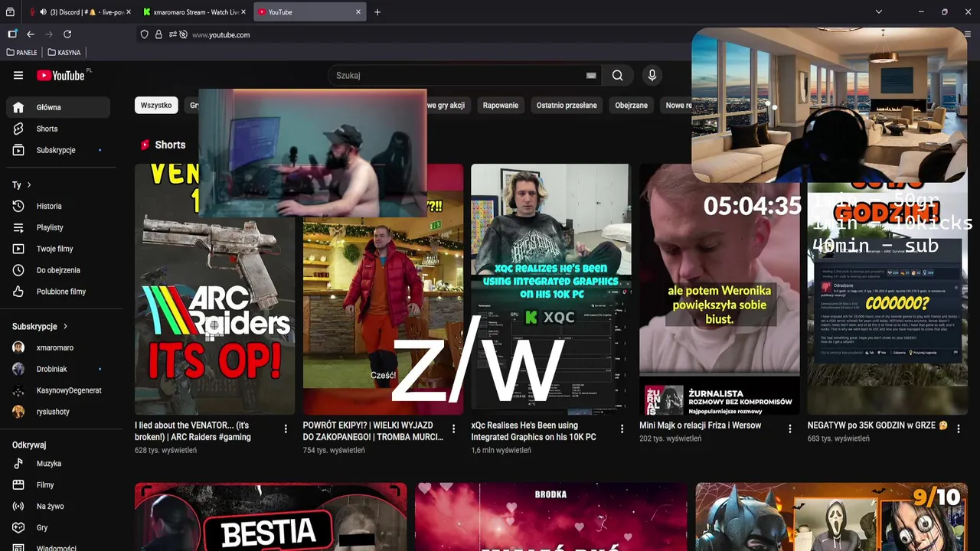Open Muzyka under Odkrywaj
The image size is (980, 551).
(x=58, y=464)
